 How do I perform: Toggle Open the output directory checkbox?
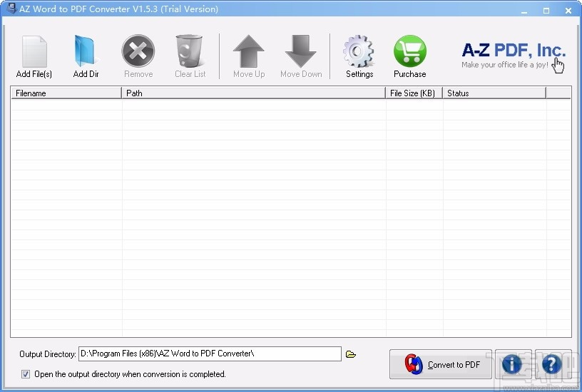pos(26,374)
